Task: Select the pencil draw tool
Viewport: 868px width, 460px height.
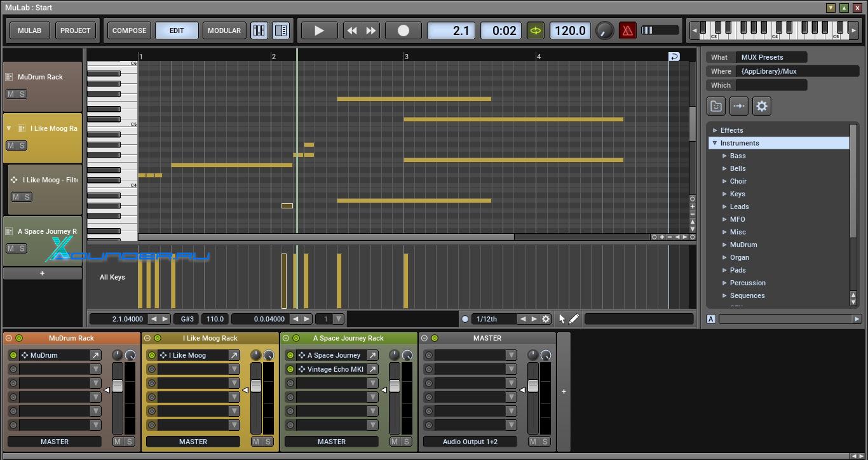Action: 574,319
